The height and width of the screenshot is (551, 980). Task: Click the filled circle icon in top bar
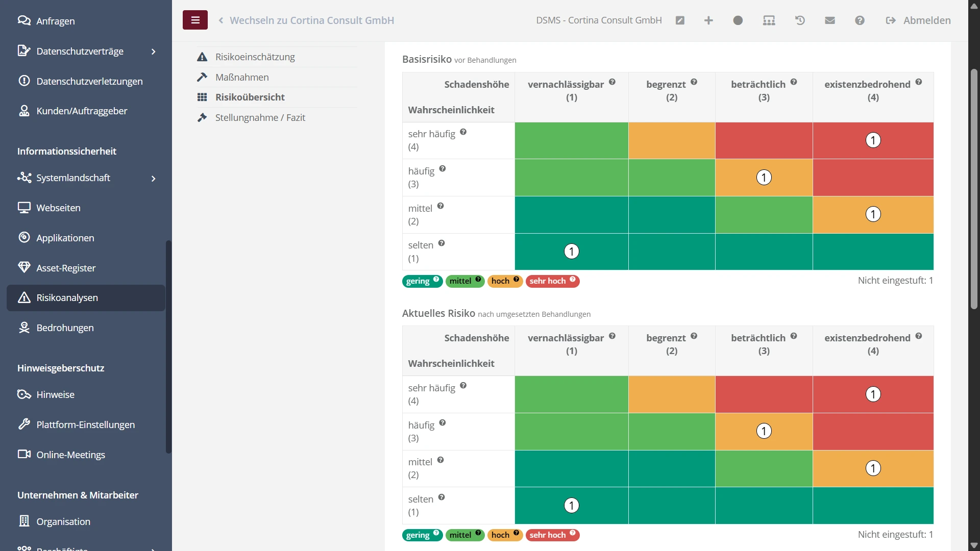pos(738,20)
